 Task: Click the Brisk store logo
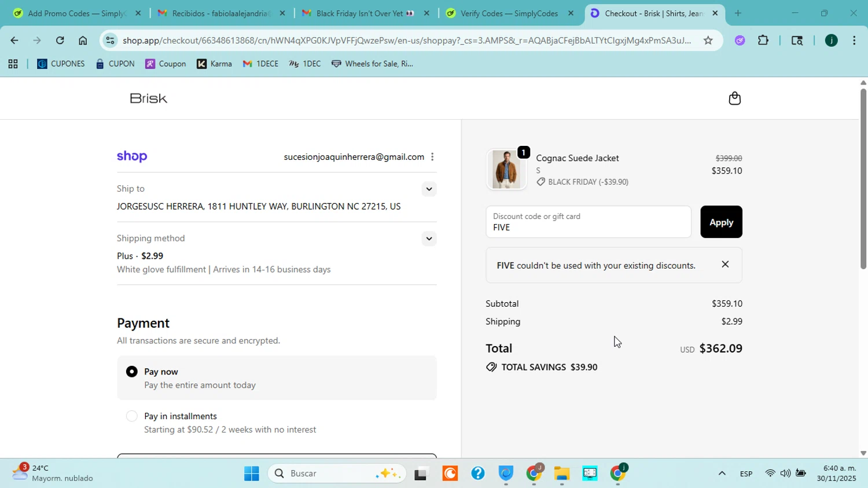point(149,98)
